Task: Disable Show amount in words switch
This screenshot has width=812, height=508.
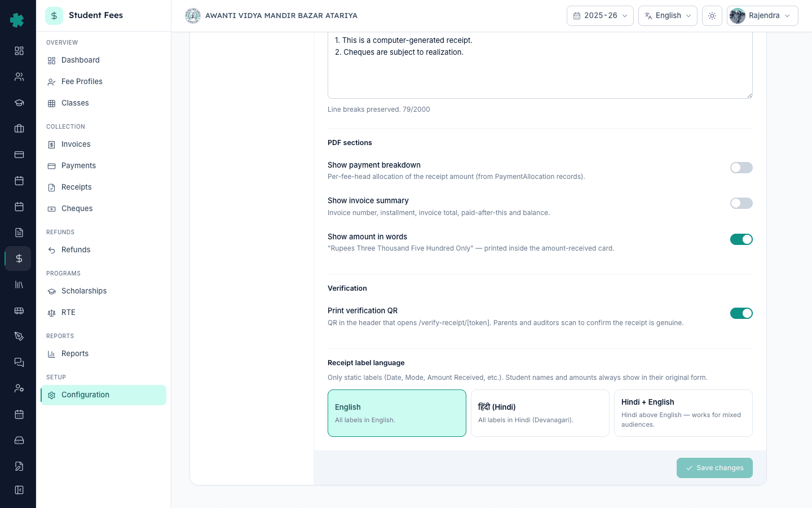Action: point(742,239)
